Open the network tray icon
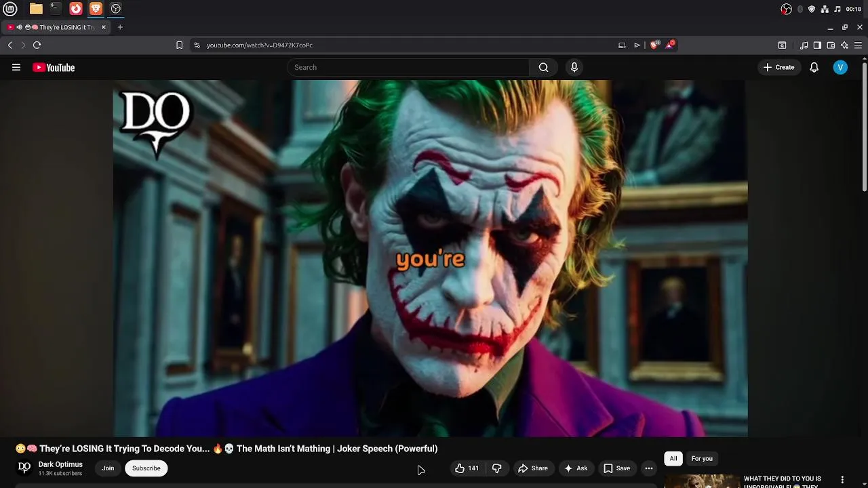 point(825,9)
